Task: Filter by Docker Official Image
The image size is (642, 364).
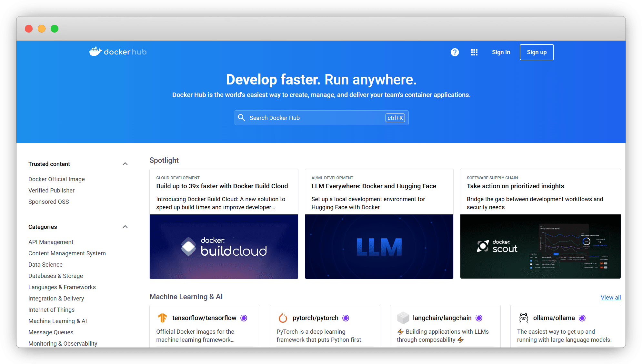Action: click(56, 179)
